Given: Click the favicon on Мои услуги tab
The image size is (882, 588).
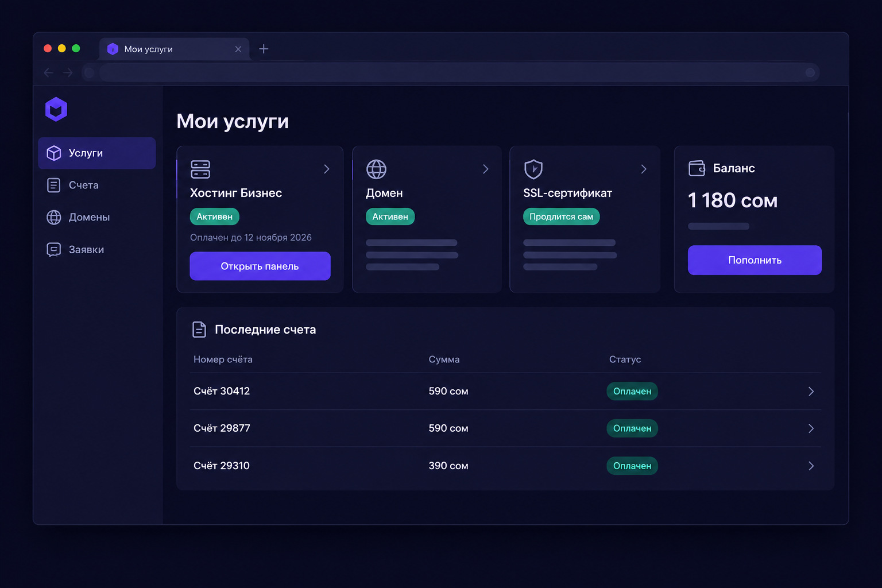Looking at the screenshot, I should coord(113,49).
